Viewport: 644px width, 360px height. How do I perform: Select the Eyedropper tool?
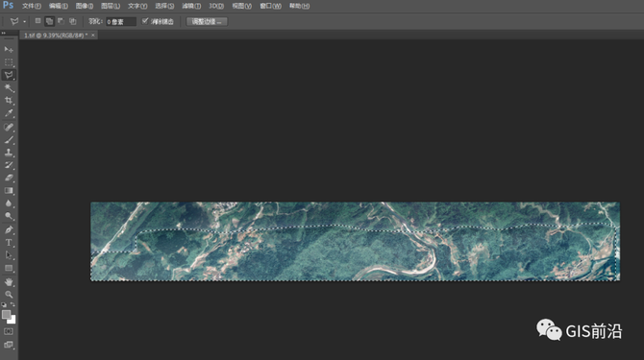point(9,113)
